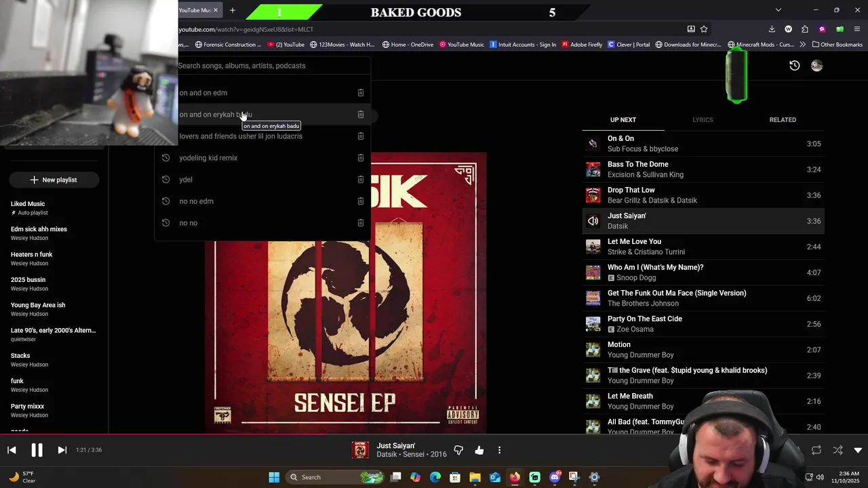Open Microsoft Edge from the taskbar
The height and width of the screenshot is (488, 868).
point(435,477)
